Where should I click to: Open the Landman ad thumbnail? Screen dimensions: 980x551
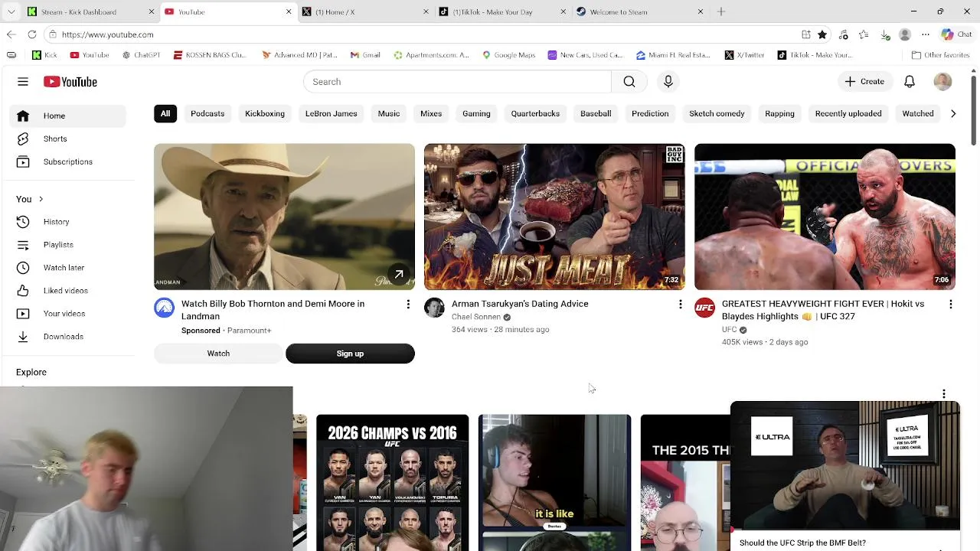pyautogui.click(x=284, y=217)
